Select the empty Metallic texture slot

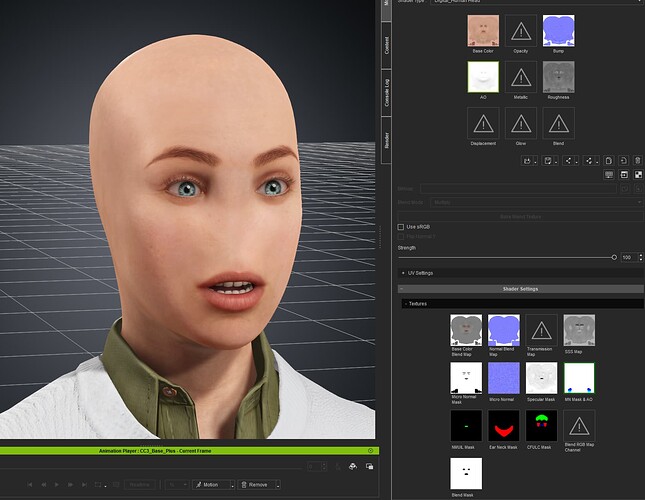click(x=521, y=77)
